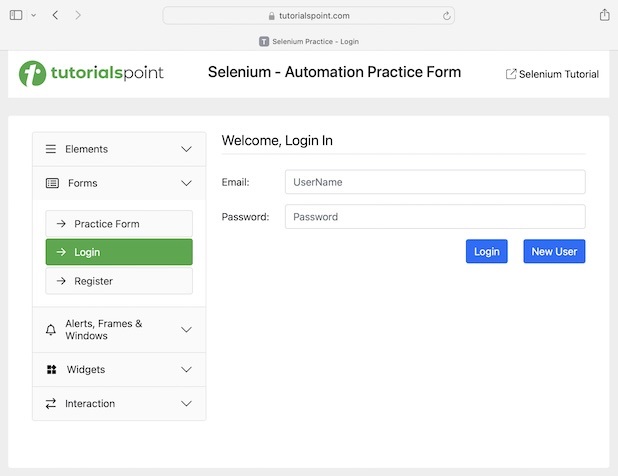Open the Safari share icon
The height and width of the screenshot is (476, 618).
tap(604, 15)
